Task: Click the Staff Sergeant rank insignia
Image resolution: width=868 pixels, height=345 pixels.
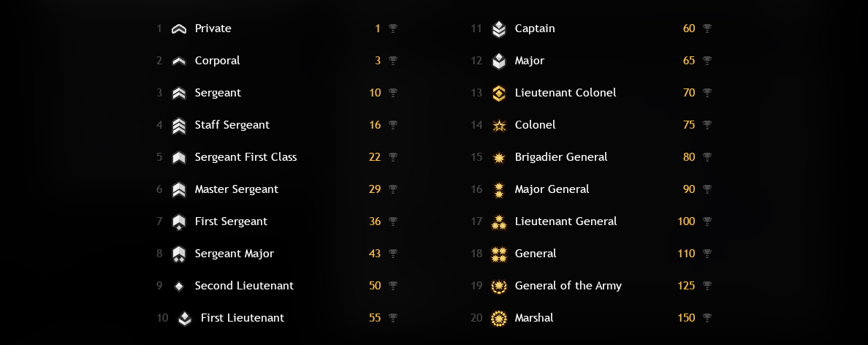Action: (x=179, y=126)
